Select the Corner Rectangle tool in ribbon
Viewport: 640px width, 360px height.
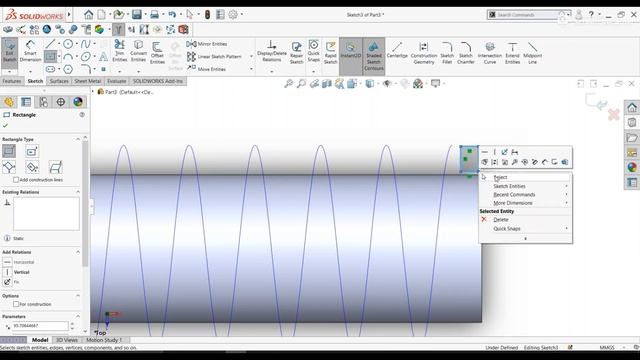[x=50, y=56]
